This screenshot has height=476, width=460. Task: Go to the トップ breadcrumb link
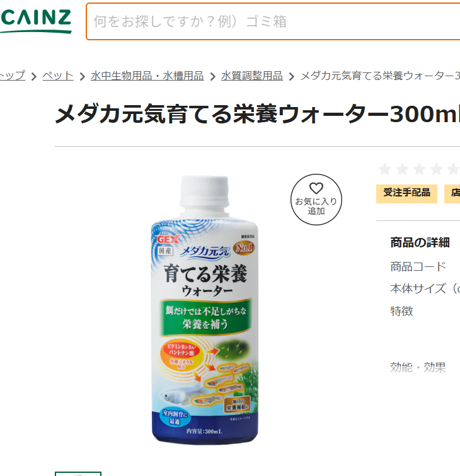coord(13,76)
